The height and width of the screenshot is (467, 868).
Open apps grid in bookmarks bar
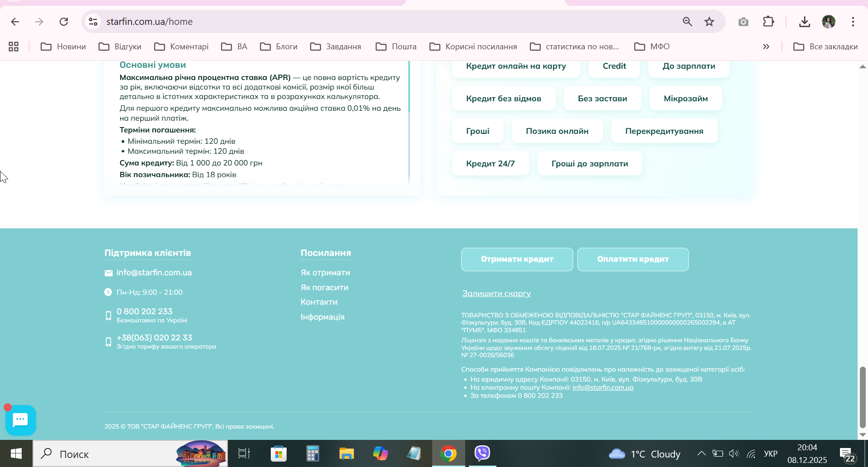pos(14,47)
